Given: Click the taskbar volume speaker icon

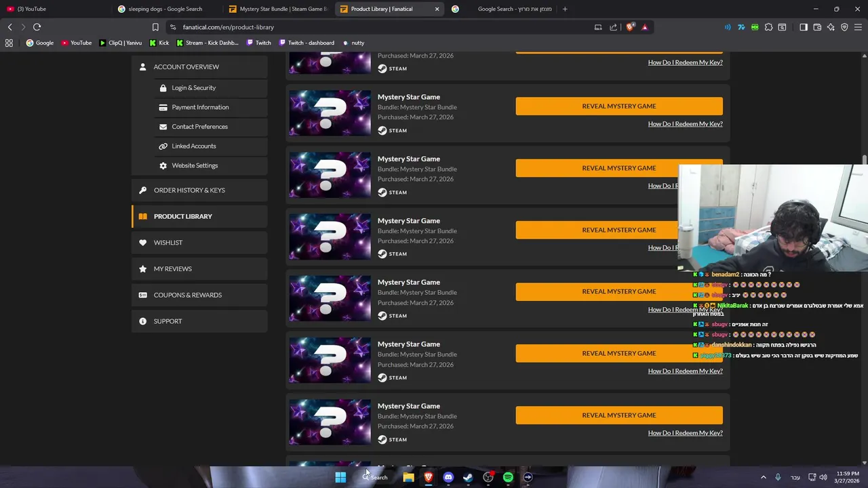Looking at the screenshot, I should point(823,477).
